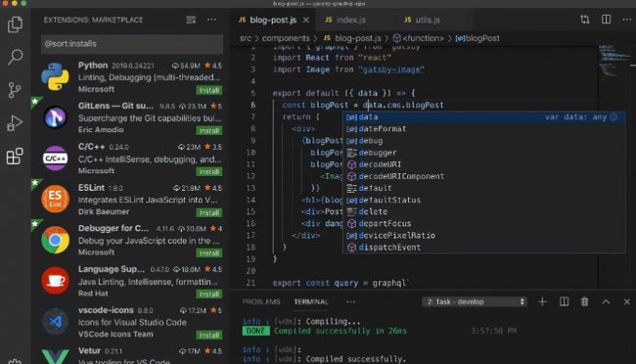Close the terminal panel

(x=626, y=302)
